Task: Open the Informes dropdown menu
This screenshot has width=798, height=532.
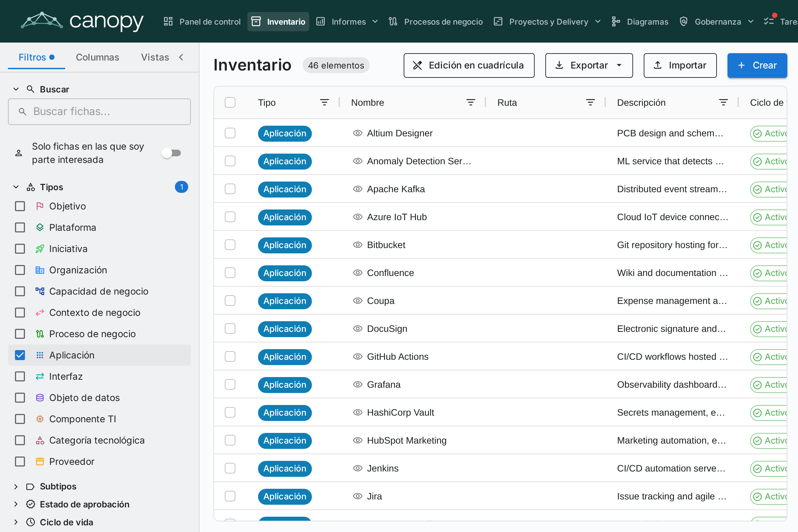Action: click(x=347, y=22)
